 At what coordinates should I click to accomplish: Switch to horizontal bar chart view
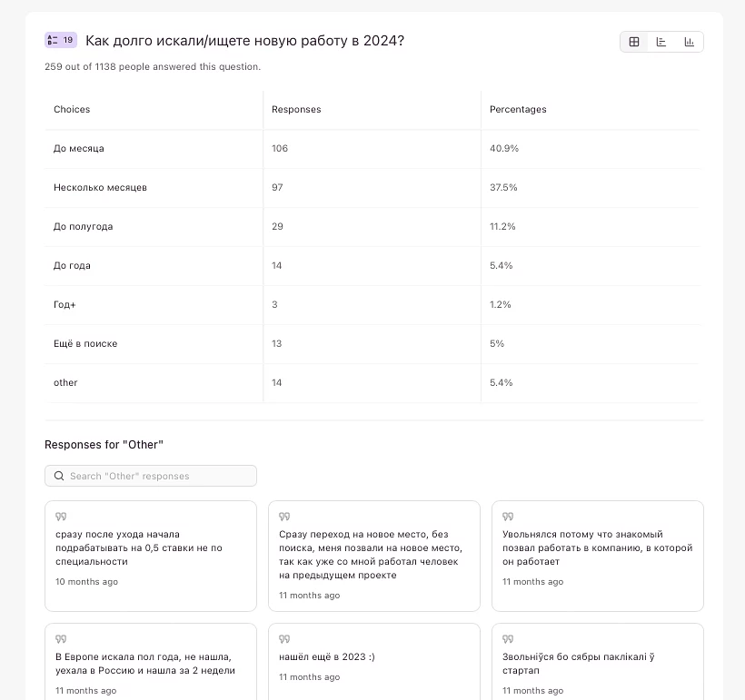point(661,42)
